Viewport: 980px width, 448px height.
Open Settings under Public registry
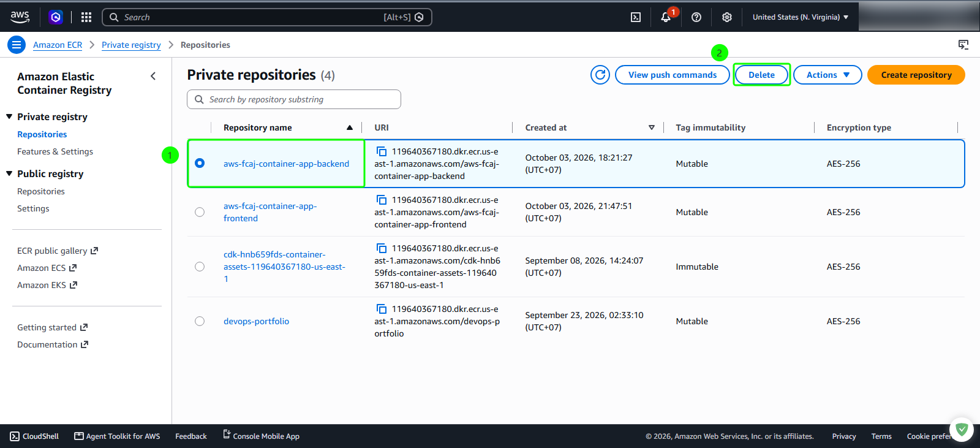pos(33,208)
